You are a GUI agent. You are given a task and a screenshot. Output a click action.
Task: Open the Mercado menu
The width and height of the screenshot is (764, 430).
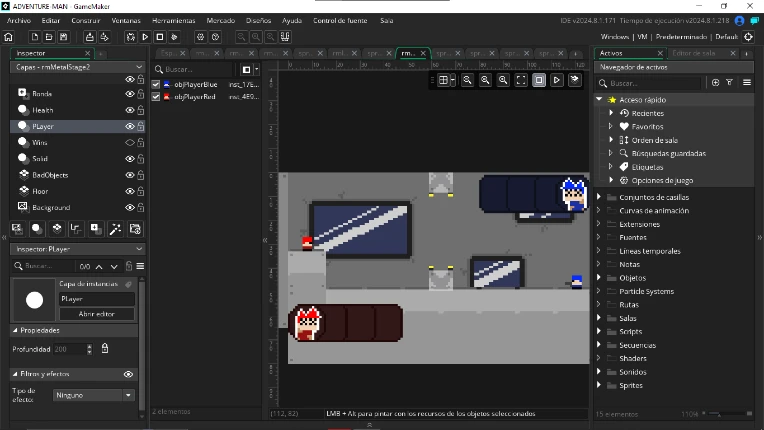point(221,20)
